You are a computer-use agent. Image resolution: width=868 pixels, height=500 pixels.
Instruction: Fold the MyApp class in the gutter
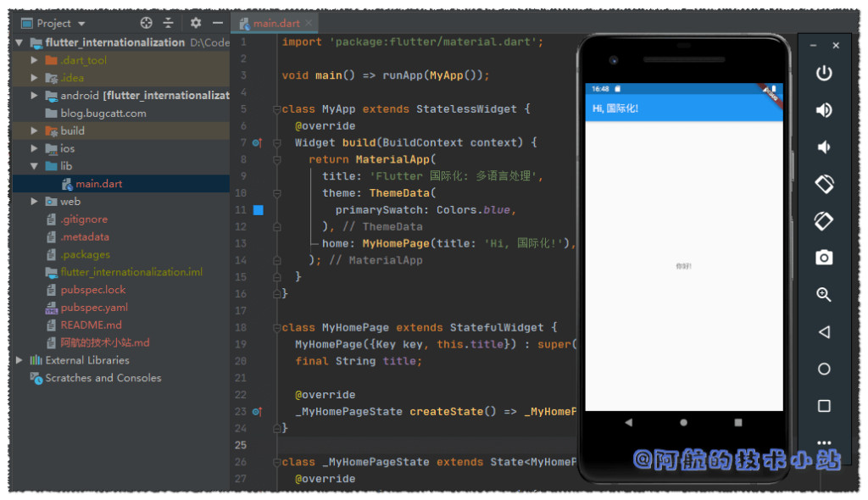(x=278, y=108)
